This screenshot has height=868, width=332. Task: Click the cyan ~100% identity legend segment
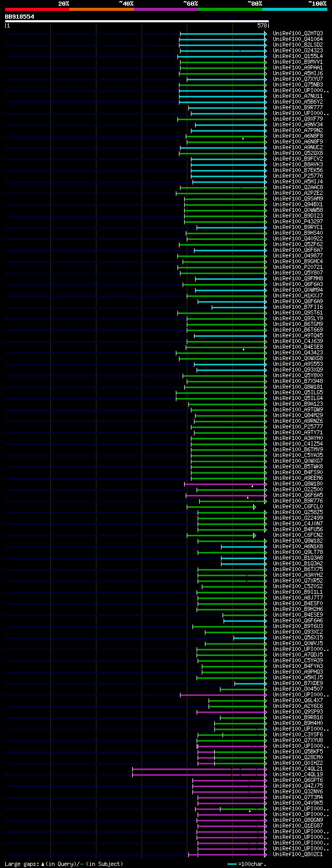pyautogui.click(x=295, y=9)
